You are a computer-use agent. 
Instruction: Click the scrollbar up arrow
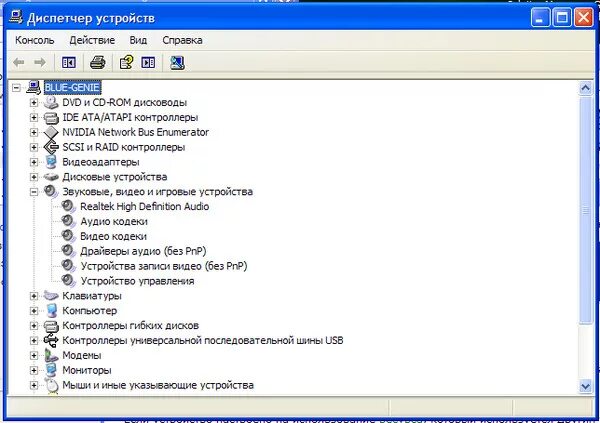pyautogui.click(x=585, y=88)
